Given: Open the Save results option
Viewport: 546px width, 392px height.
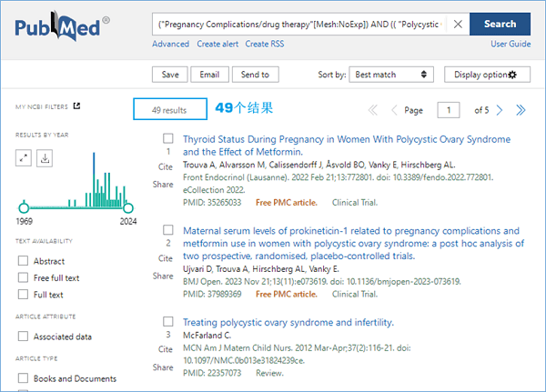Looking at the screenshot, I should (170, 75).
